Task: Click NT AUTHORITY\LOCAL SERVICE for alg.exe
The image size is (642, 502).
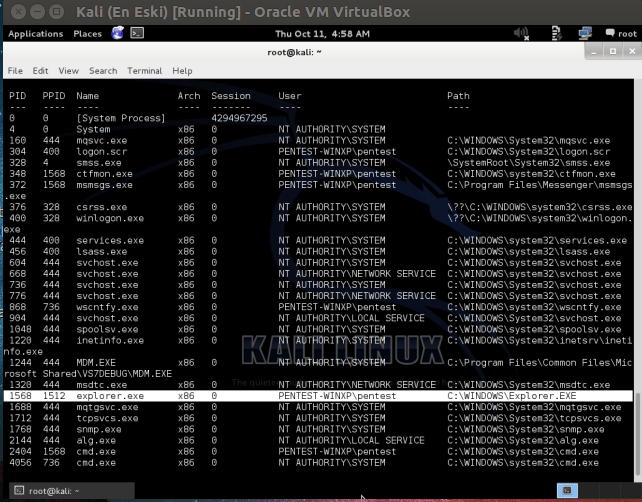Action: pyautogui.click(x=351, y=440)
